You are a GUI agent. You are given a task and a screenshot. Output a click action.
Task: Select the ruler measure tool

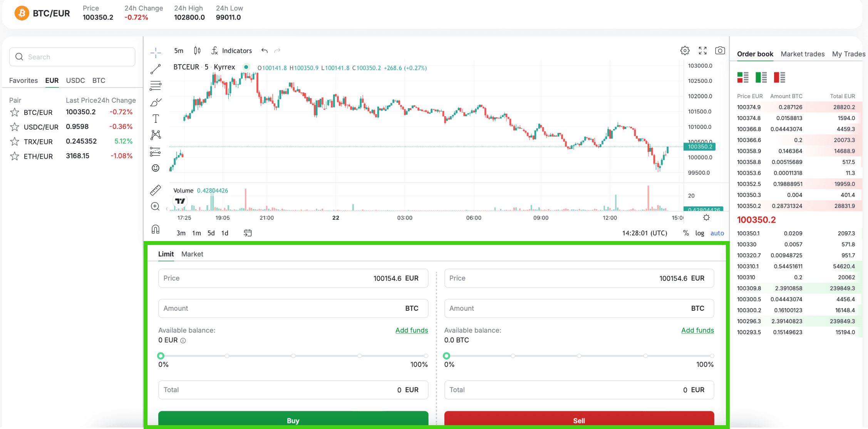pos(156,190)
